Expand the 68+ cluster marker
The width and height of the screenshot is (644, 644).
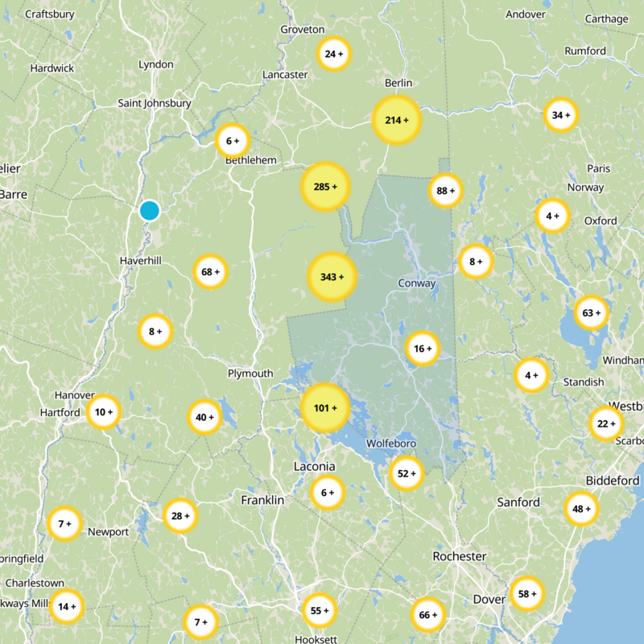[210, 272]
